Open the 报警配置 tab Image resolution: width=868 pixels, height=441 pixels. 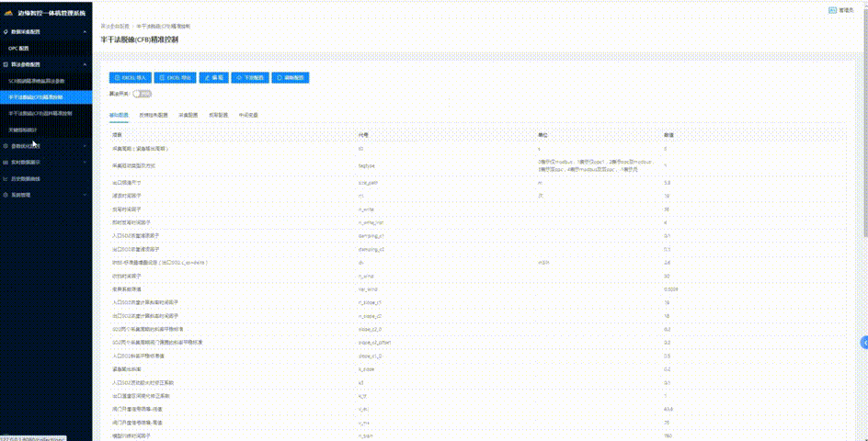[217, 116]
